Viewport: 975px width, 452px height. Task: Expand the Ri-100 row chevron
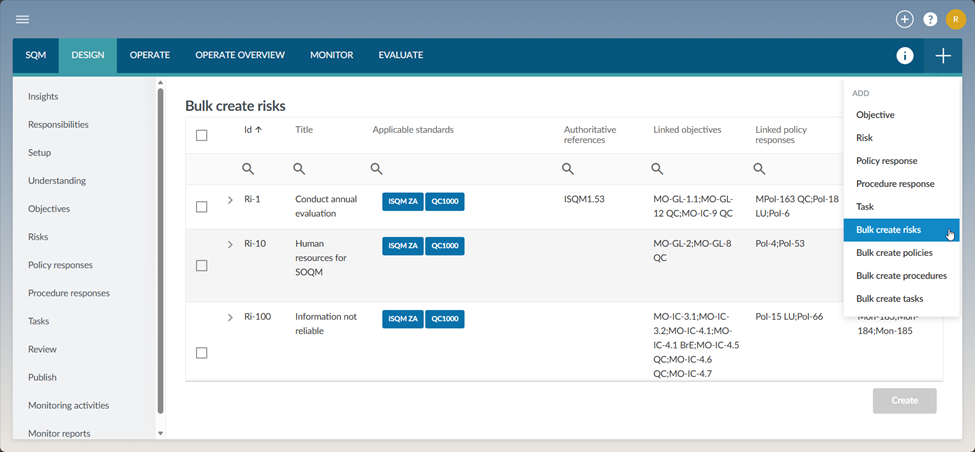tap(230, 317)
